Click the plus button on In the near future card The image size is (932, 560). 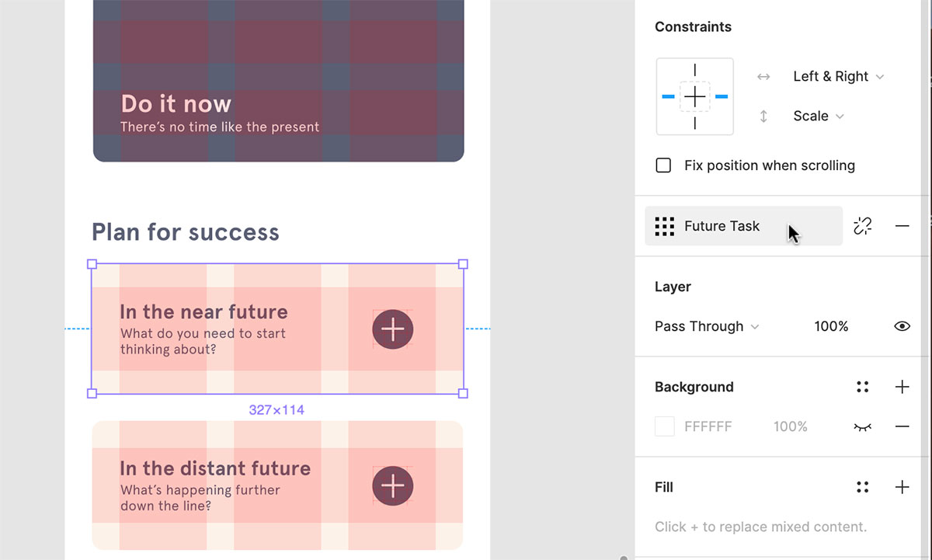coord(392,329)
